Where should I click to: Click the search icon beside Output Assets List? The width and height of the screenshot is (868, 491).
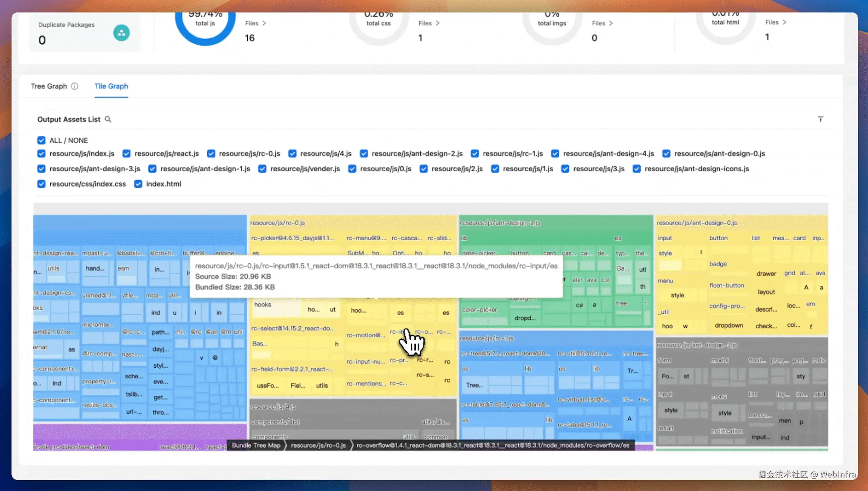(108, 119)
